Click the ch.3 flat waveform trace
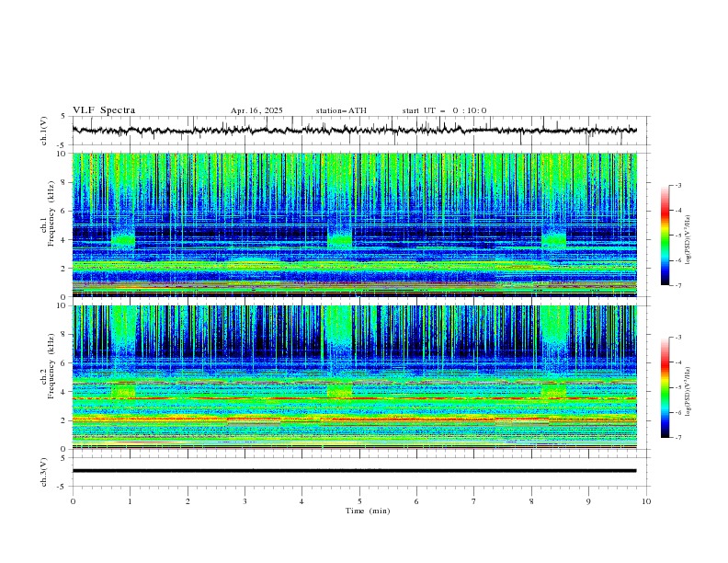 [355, 471]
